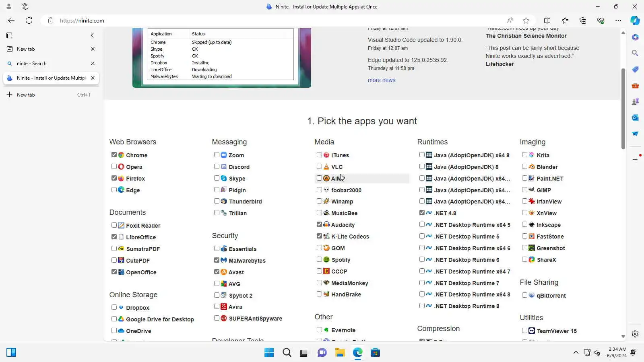Click the Dropbox app icon
644x362 pixels.
click(121, 307)
